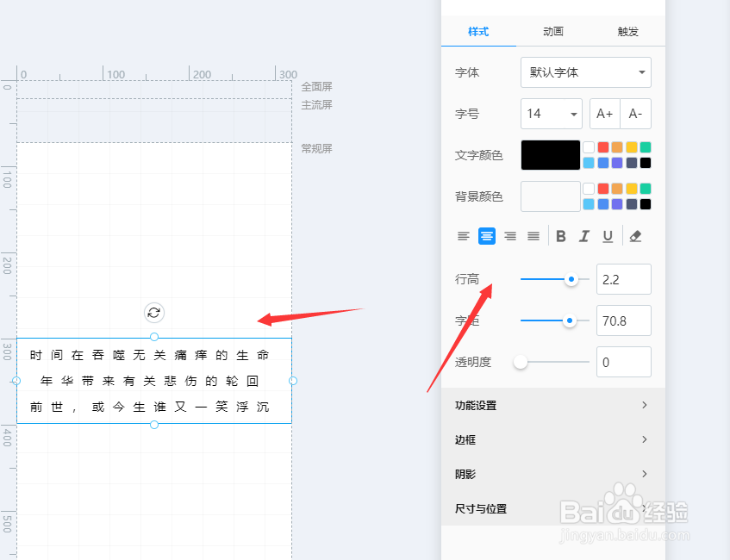Click the rotate icon above the text box
The height and width of the screenshot is (560, 730).
[153, 313]
